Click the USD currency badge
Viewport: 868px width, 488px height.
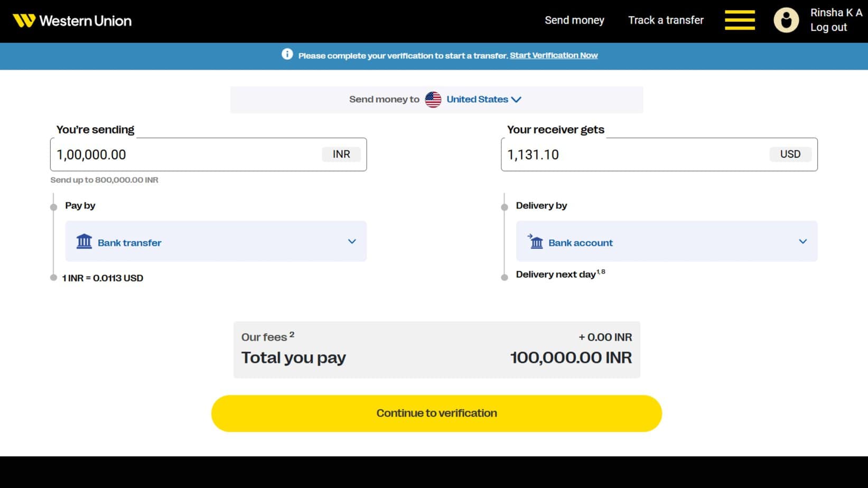point(790,154)
